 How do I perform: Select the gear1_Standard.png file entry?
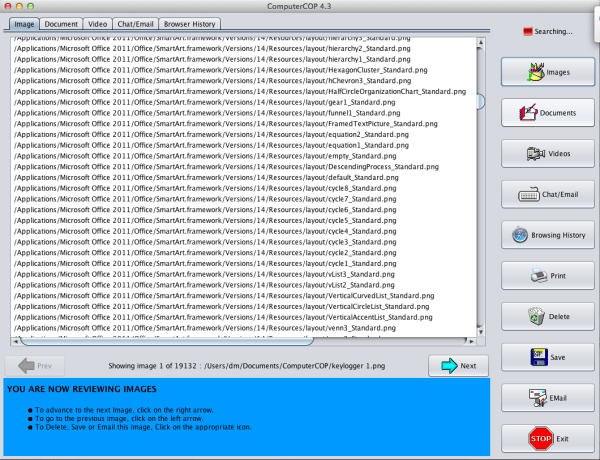(205, 102)
